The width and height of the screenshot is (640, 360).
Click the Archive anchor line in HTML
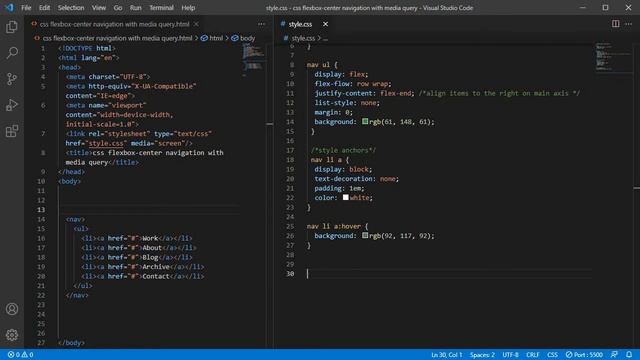pyautogui.click(x=142, y=267)
